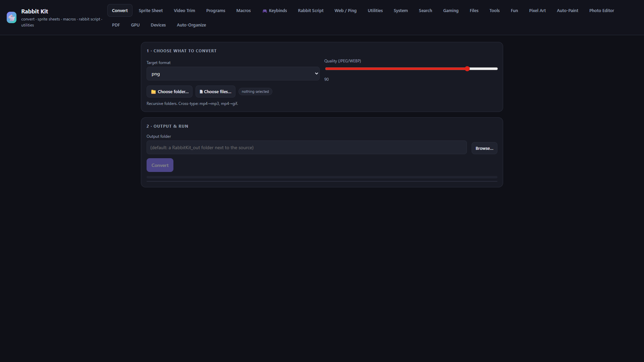This screenshot has height=362, width=644.
Task: Adjust the Quality (JPEG/WEBP) slider
Action: coord(411,69)
